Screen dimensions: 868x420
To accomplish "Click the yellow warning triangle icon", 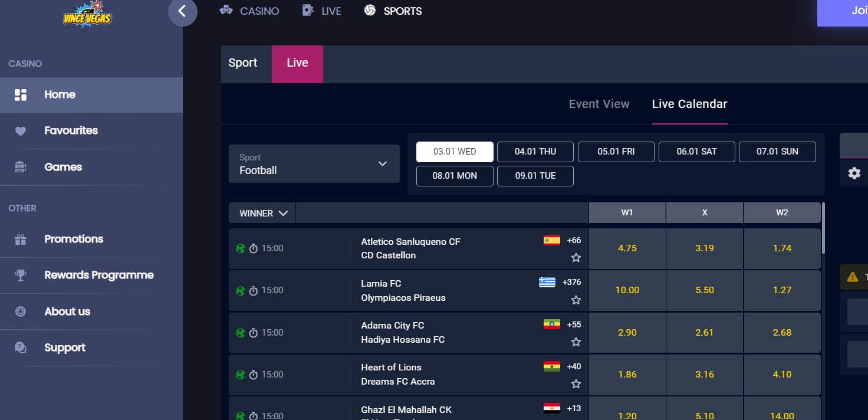I will coord(852,277).
